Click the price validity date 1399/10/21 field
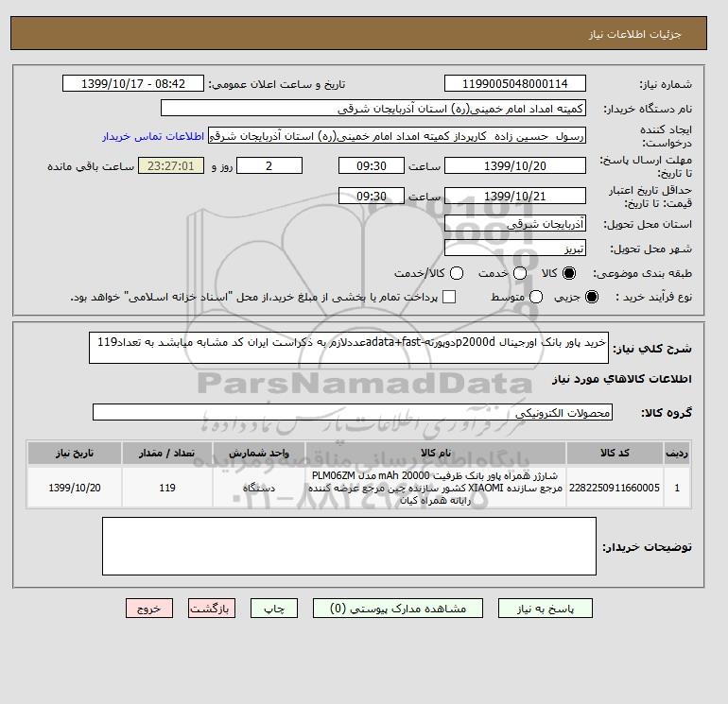Viewport: 728px width, 704px height. pyautogui.click(x=515, y=196)
